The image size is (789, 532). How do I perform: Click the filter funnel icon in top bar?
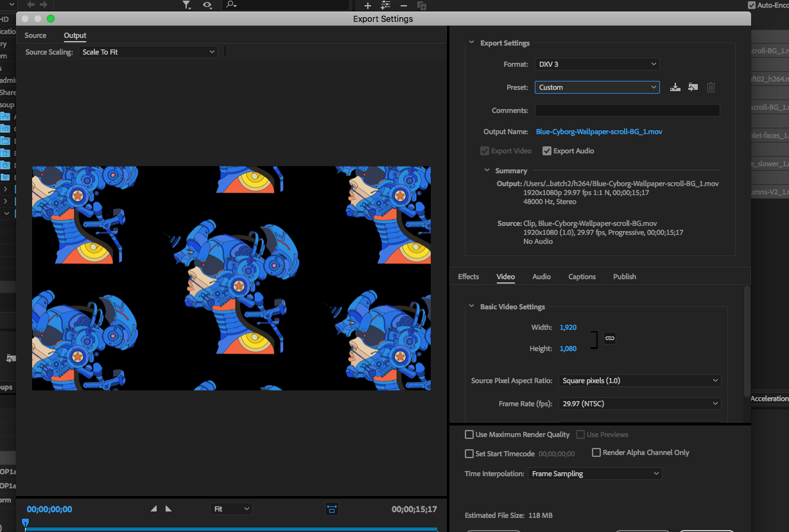(187, 5)
